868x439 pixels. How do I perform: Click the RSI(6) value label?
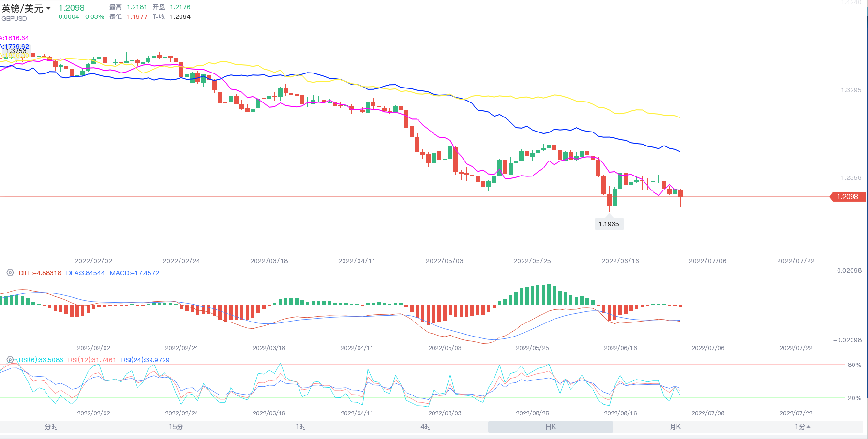coord(41,360)
